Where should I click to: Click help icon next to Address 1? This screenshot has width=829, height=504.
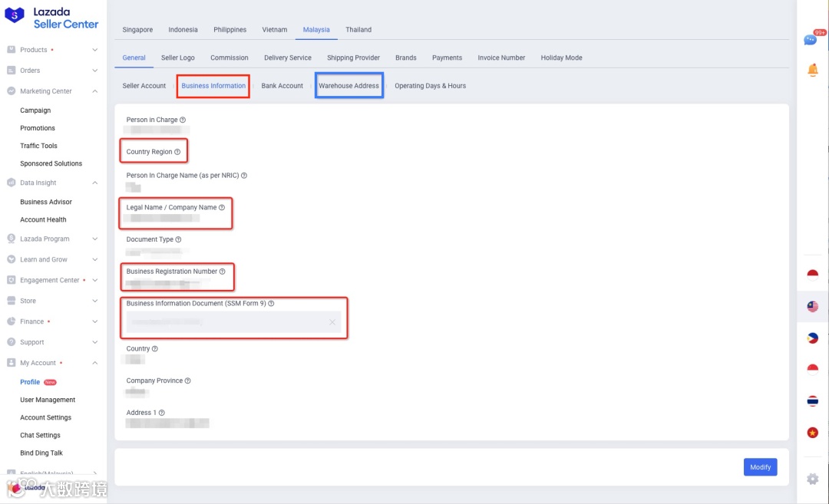[161, 413]
